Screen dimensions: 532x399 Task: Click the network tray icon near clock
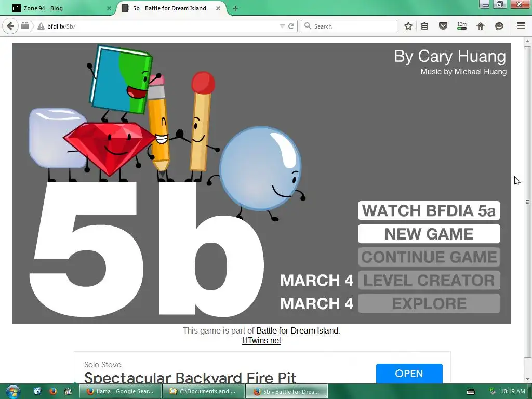(493, 392)
